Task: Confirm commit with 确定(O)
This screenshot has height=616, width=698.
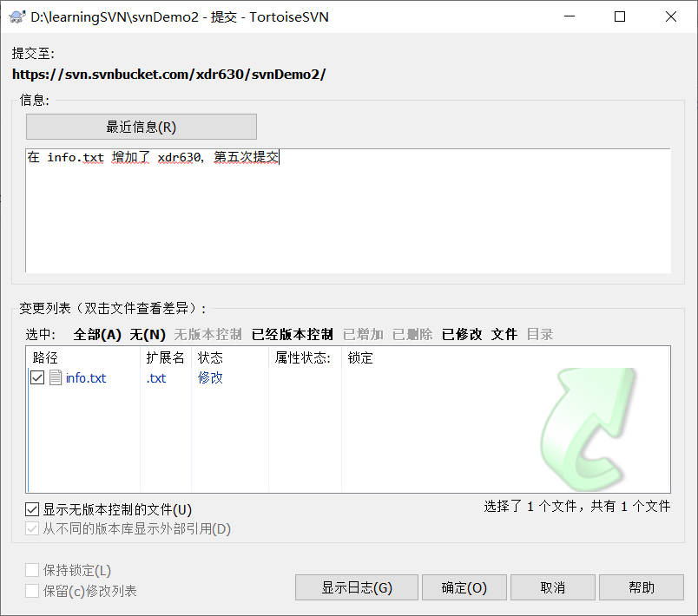Action: (x=464, y=587)
